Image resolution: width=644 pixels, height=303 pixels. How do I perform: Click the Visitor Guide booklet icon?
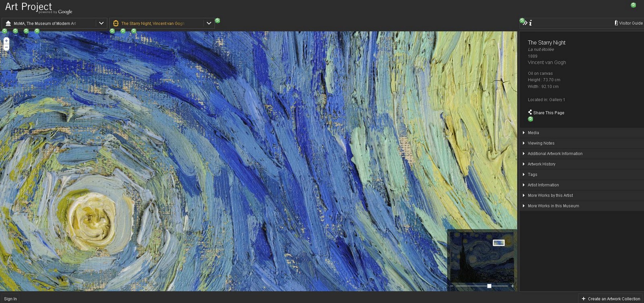pyautogui.click(x=616, y=23)
